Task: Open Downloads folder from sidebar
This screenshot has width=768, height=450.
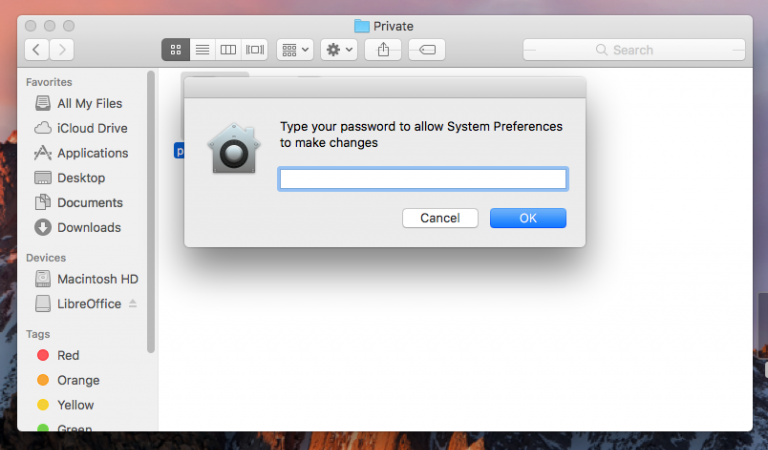Action: click(88, 227)
